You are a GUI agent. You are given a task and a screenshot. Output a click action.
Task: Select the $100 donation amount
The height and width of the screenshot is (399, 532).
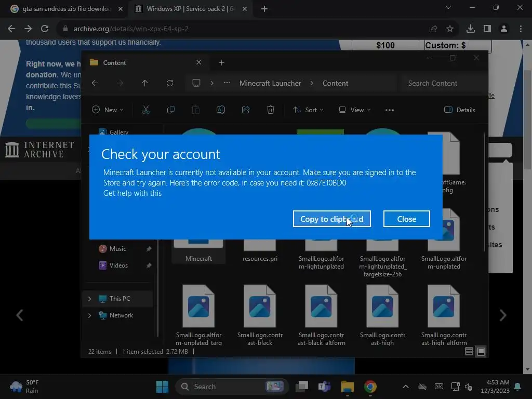coord(385,46)
